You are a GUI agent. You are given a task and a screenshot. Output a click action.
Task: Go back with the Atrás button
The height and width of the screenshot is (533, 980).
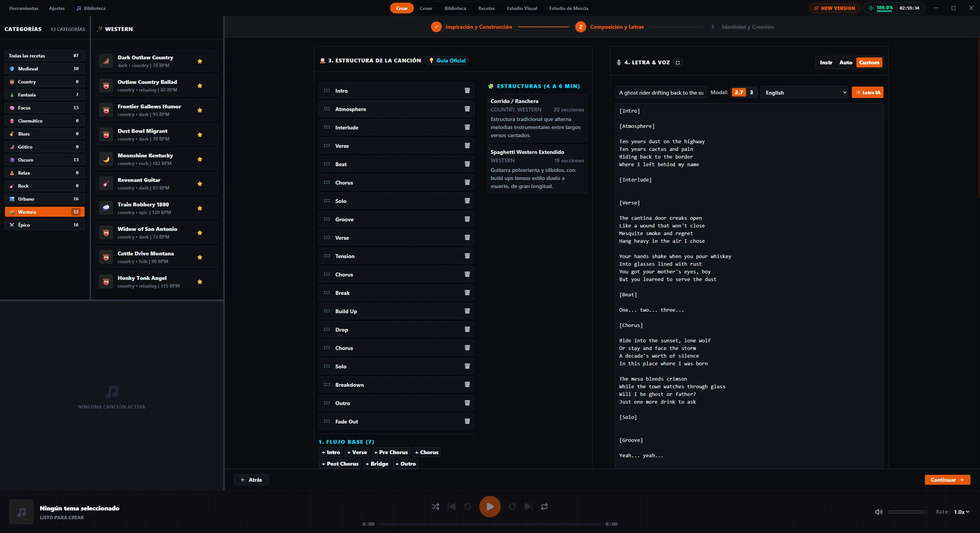point(251,480)
